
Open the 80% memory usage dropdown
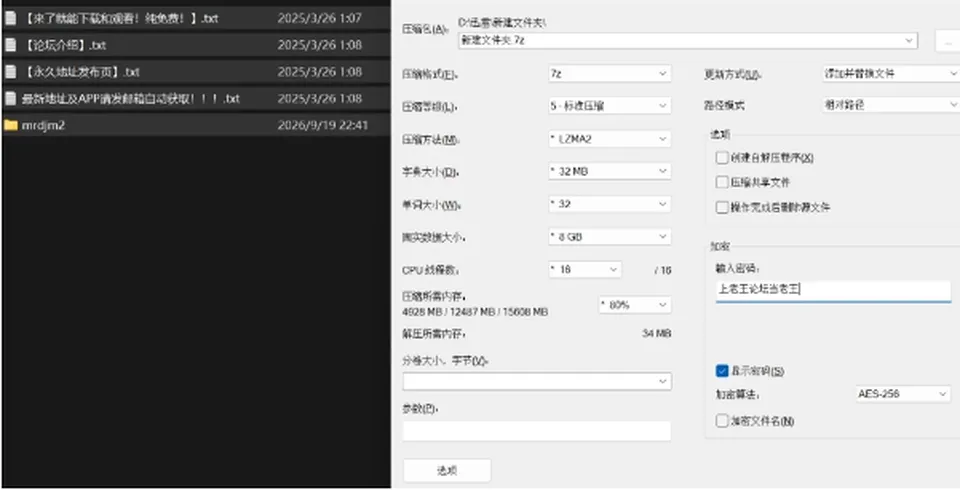click(634, 304)
